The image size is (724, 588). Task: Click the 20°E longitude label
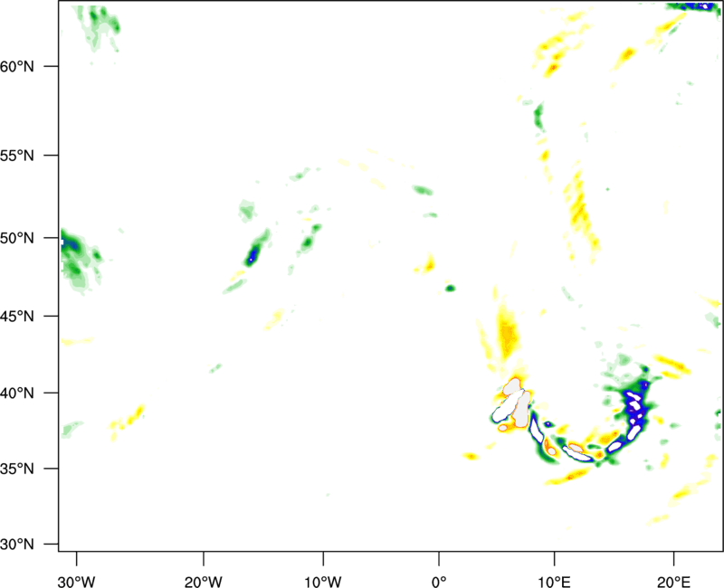pos(673,582)
